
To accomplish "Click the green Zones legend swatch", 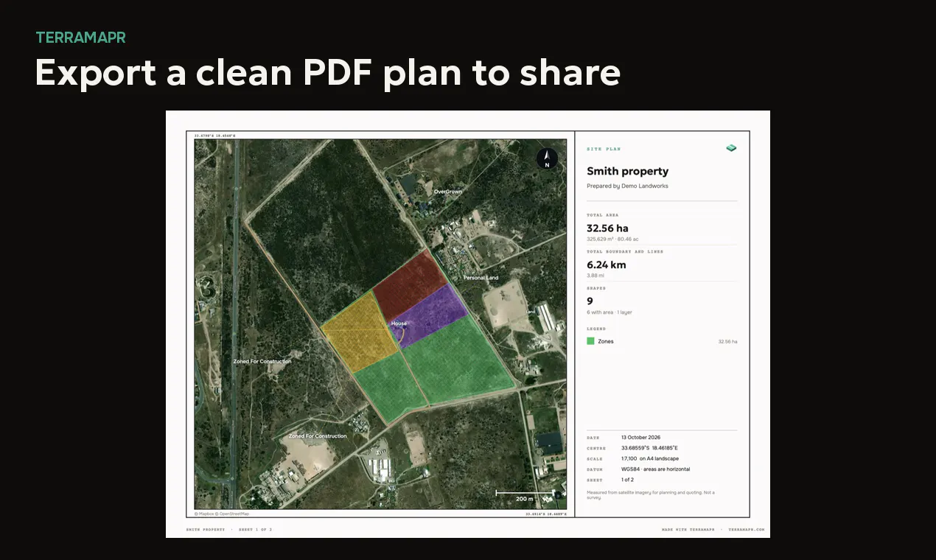I will click(590, 341).
